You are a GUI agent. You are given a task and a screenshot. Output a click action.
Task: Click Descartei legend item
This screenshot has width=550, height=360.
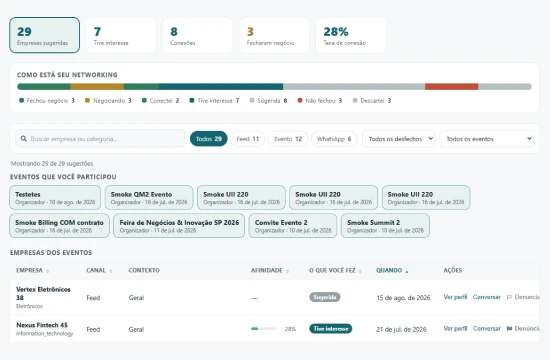point(372,101)
